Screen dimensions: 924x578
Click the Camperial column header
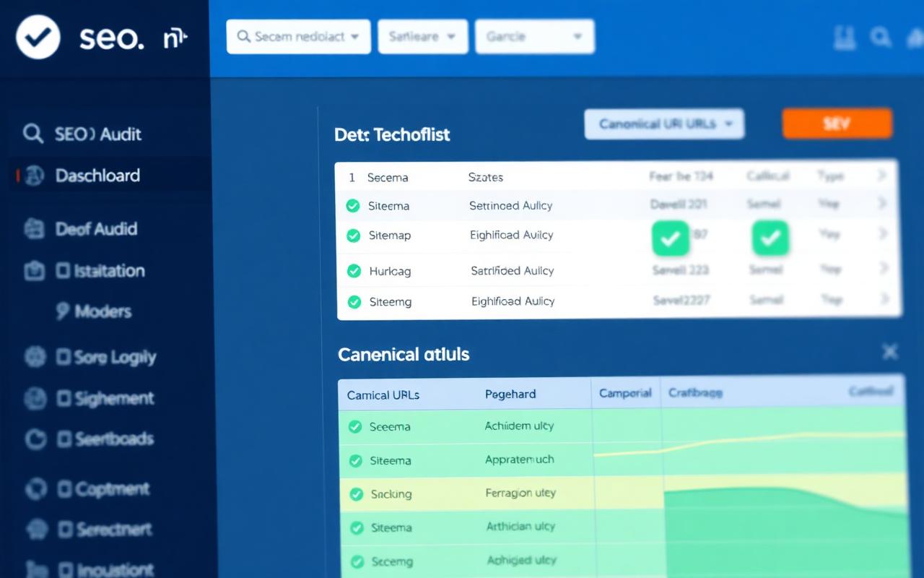(x=625, y=394)
